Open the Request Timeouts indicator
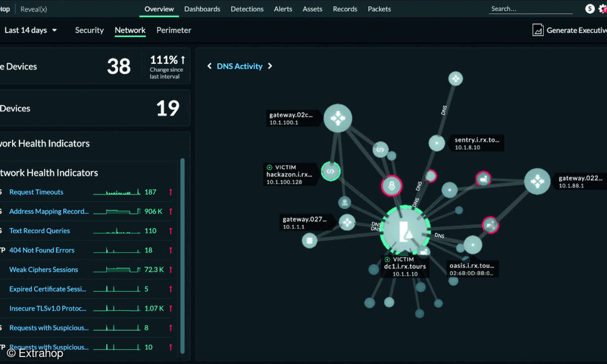This screenshot has height=364, width=607. coord(36,192)
